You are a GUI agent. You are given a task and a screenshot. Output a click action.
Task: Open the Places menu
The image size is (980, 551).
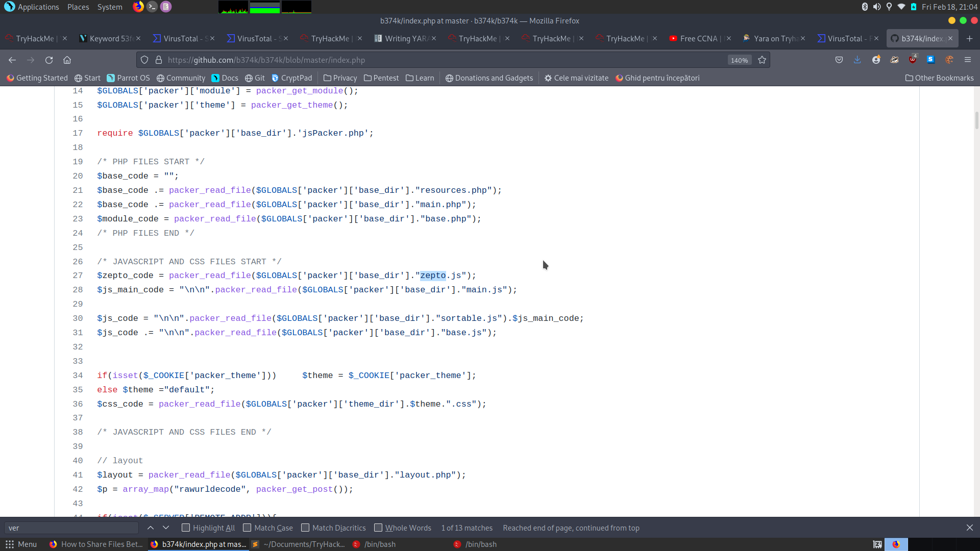coord(78,7)
